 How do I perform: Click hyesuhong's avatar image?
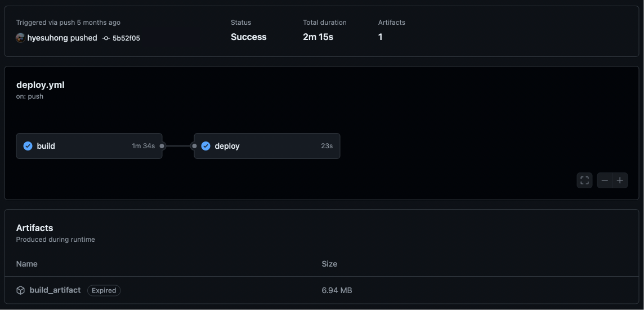[x=20, y=38]
